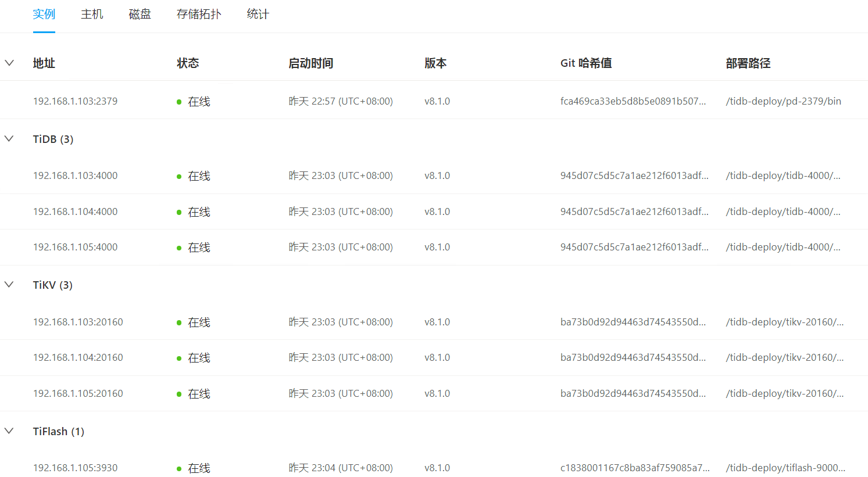Image resolution: width=868 pixels, height=477 pixels.
Task: Click version v8.1.0 of 192.168.1.103:2379
Action: 437,101
